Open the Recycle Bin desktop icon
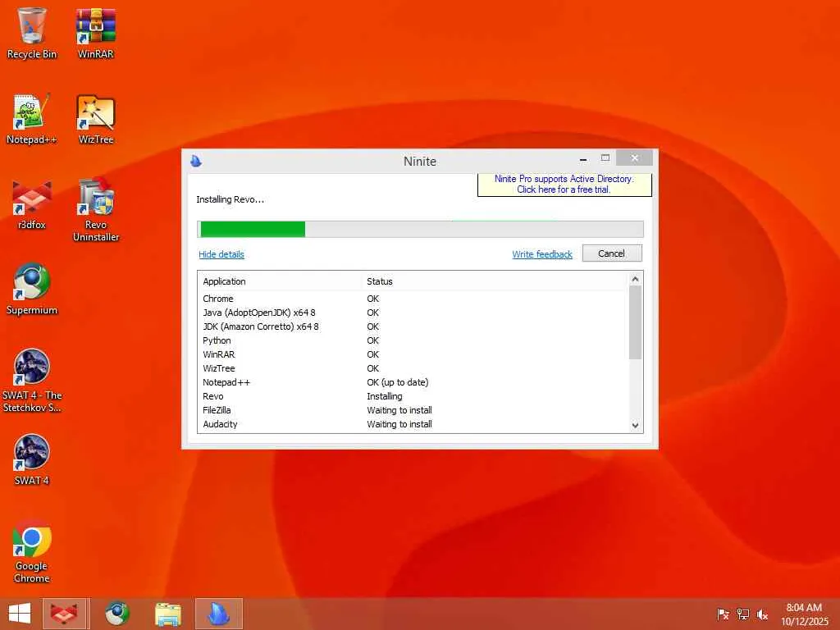The height and width of the screenshot is (630, 840). pos(32,33)
